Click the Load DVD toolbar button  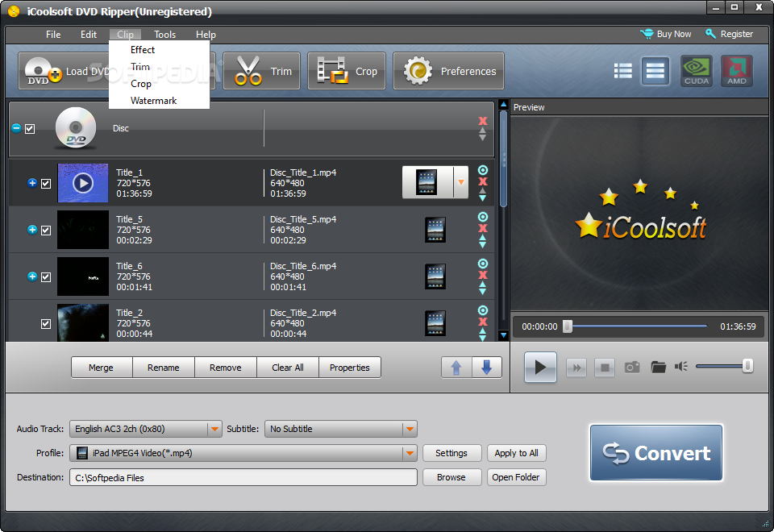click(x=64, y=71)
